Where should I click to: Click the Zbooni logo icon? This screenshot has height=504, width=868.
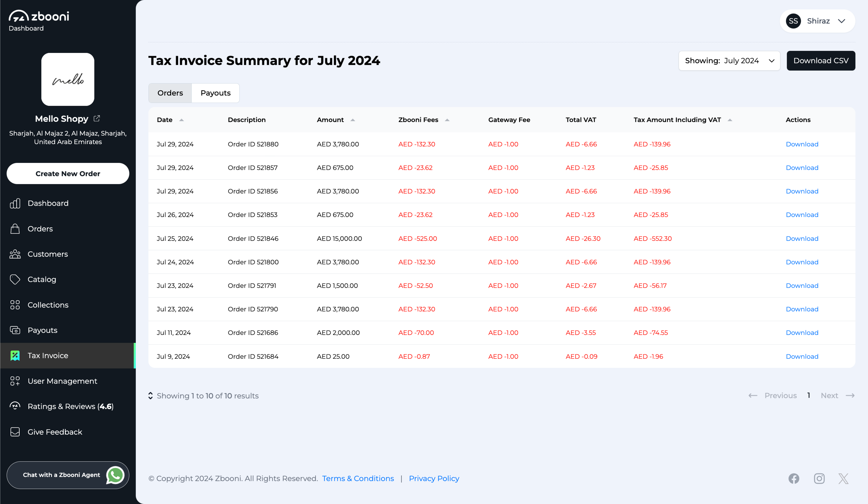pos(19,16)
